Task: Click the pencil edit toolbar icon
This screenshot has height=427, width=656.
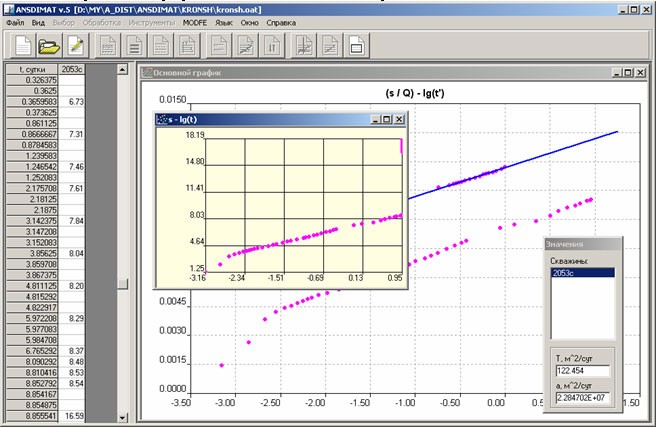Action: [75, 45]
